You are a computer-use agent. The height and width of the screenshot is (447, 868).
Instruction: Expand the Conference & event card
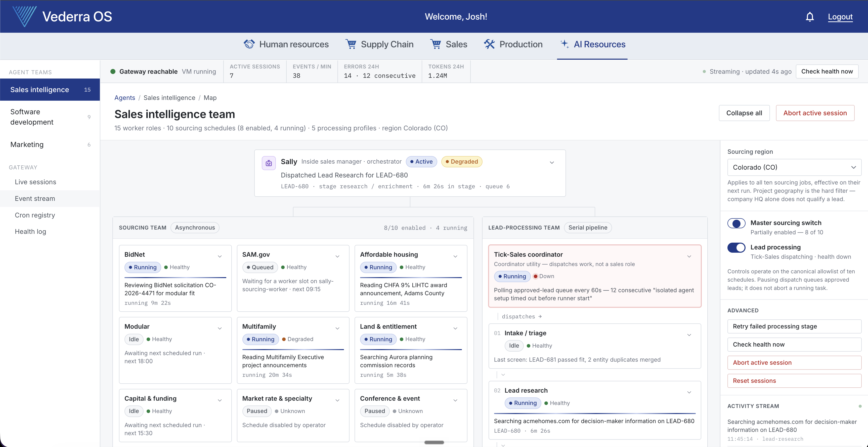click(x=455, y=400)
